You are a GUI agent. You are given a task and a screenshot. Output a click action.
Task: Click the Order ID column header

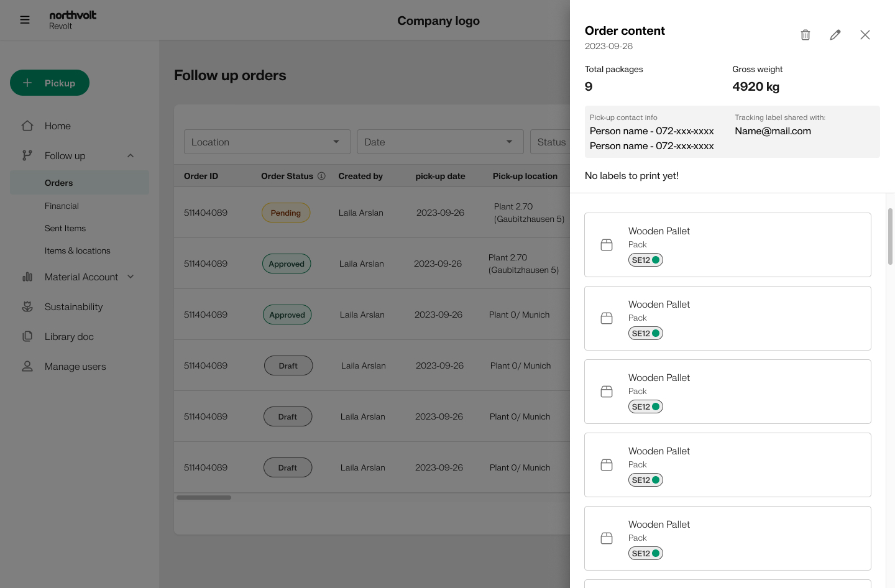(201, 176)
